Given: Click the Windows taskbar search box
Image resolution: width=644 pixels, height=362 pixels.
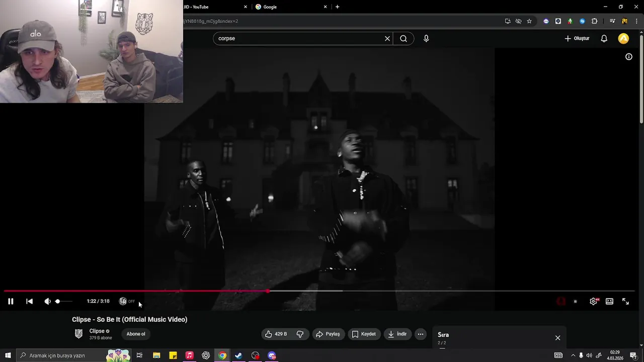Looking at the screenshot, I should click(x=74, y=355).
